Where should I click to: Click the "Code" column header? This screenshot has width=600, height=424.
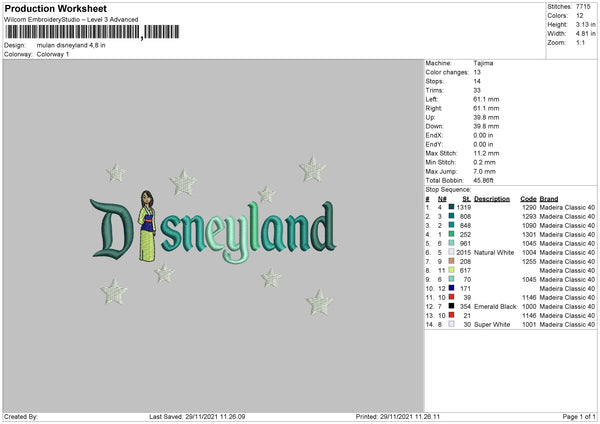pyautogui.click(x=528, y=199)
